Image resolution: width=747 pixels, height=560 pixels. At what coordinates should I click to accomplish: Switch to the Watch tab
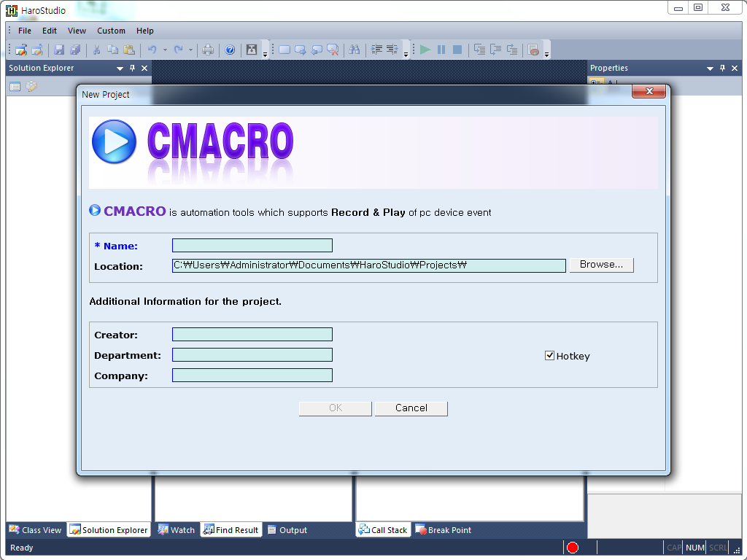point(177,530)
